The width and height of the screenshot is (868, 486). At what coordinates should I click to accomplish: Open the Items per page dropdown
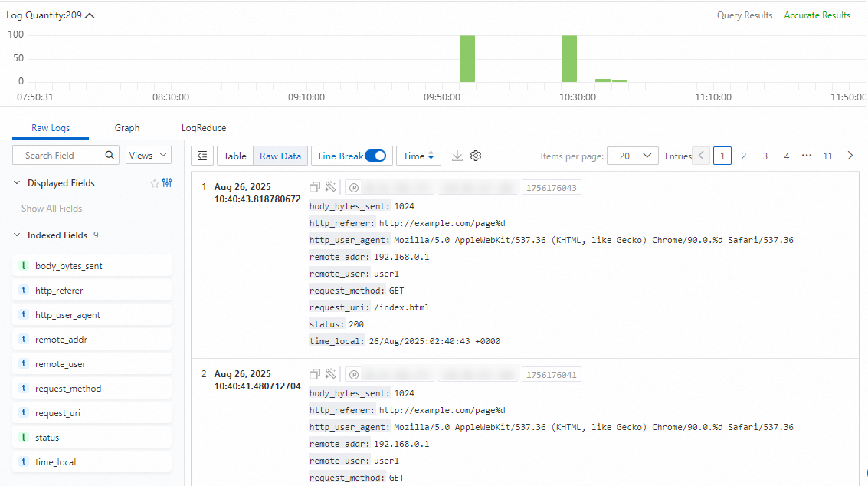click(633, 156)
